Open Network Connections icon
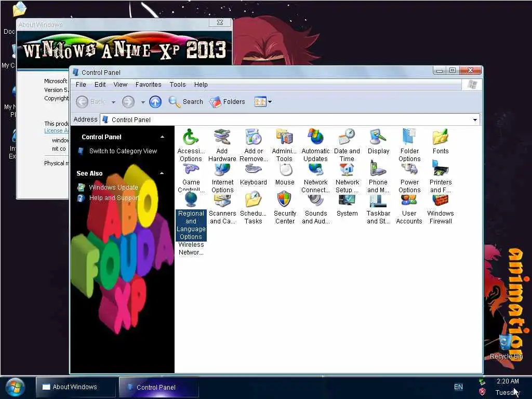The height and width of the screenshot is (399, 532). (315, 178)
